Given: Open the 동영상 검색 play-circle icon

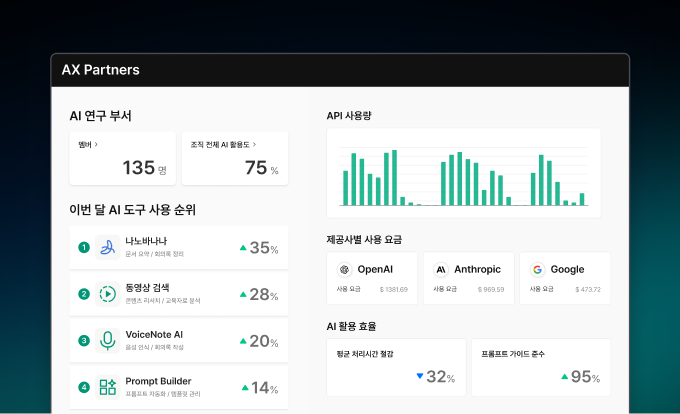Looking at the screenshot, I should click(108, 294).
